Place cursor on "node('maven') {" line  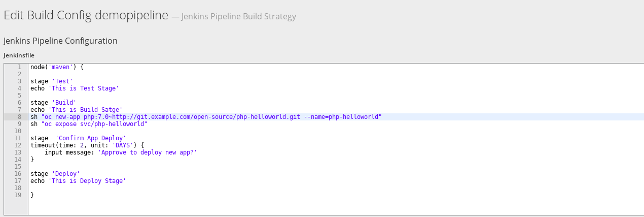coord(57,67)
